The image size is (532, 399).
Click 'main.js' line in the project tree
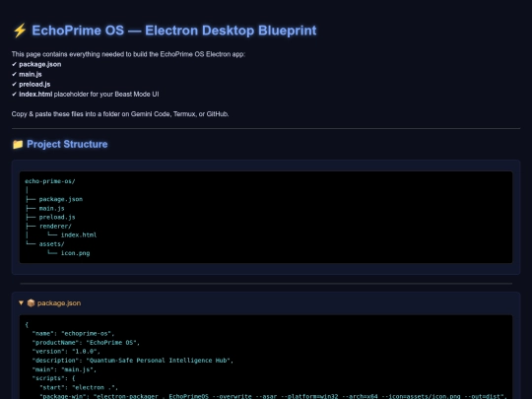point(51,208)
